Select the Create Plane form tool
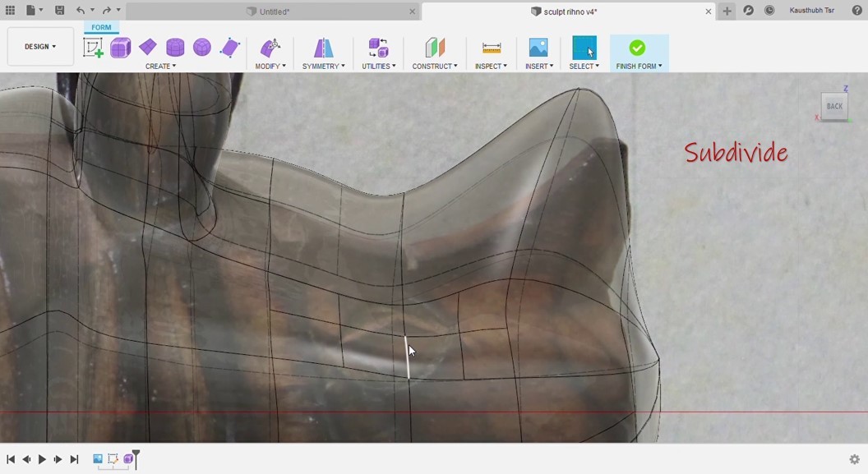This screenshot has height=474, width=868. [148, 48]
